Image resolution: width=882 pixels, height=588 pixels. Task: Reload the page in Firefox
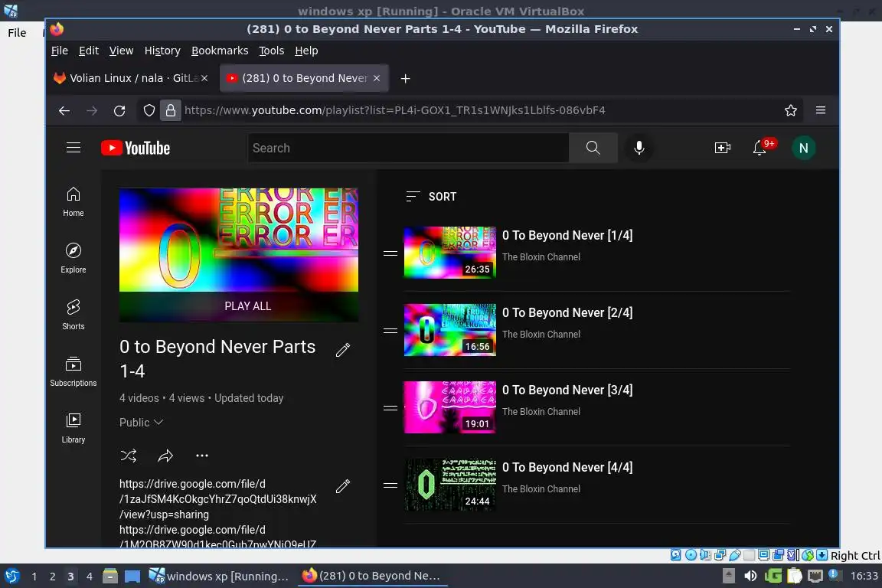tap(119, 110)
